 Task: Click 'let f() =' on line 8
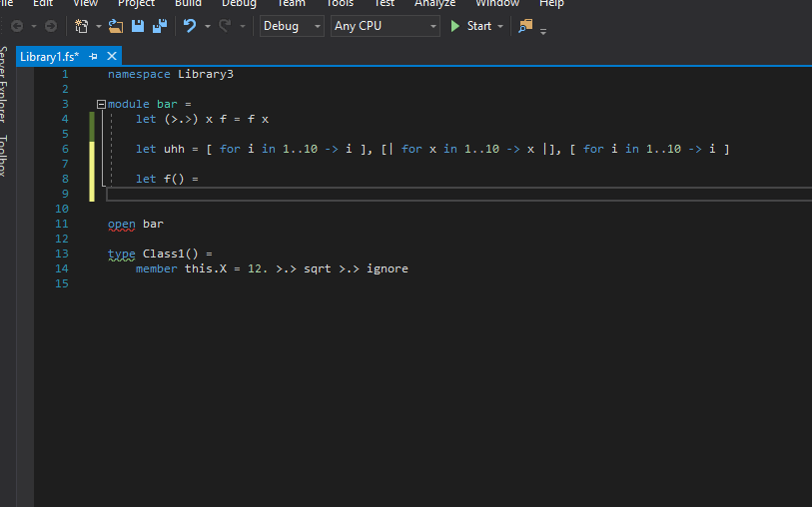point(167,179)
